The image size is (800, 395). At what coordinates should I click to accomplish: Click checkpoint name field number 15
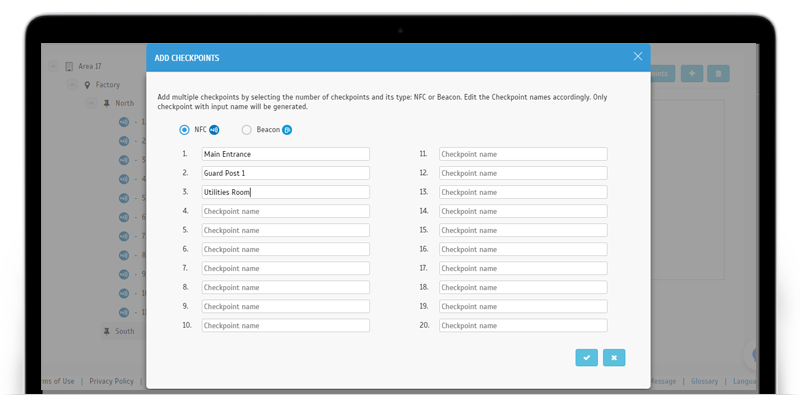tap(523, 230)
